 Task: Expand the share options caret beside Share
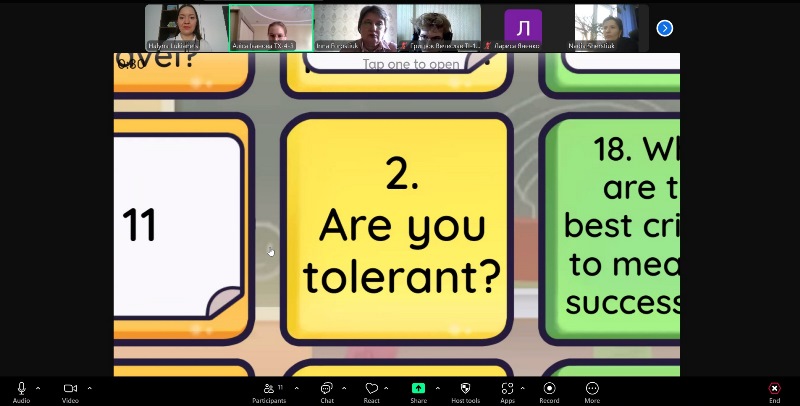pyautogui.click(x=437, y=388)
